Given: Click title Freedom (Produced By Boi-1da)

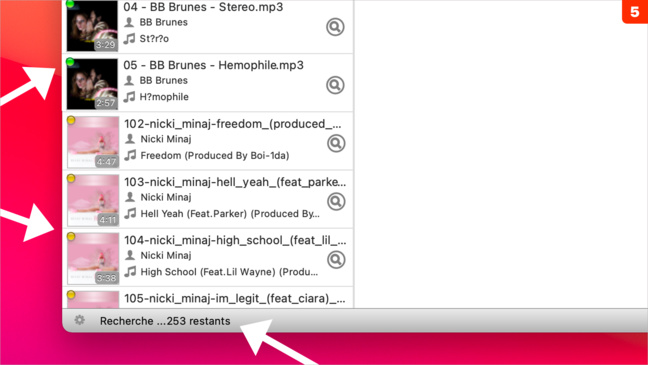Looking at the screenshot, I should [x=215, y=156].
